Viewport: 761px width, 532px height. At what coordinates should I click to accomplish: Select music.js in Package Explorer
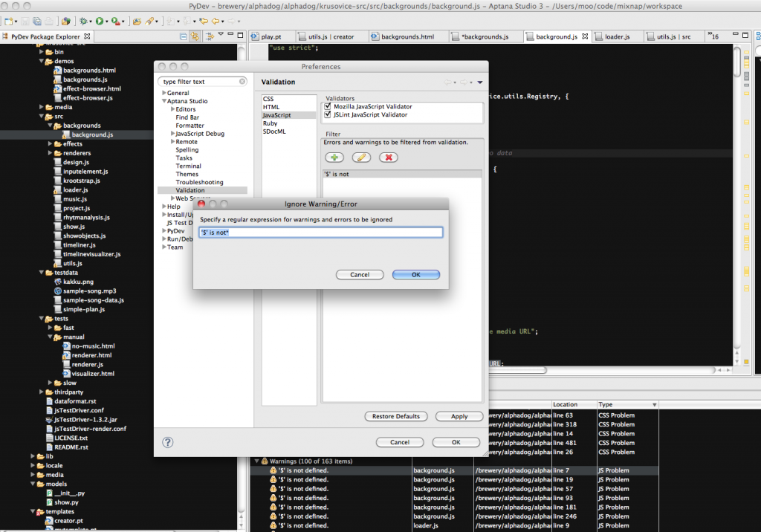75,199
